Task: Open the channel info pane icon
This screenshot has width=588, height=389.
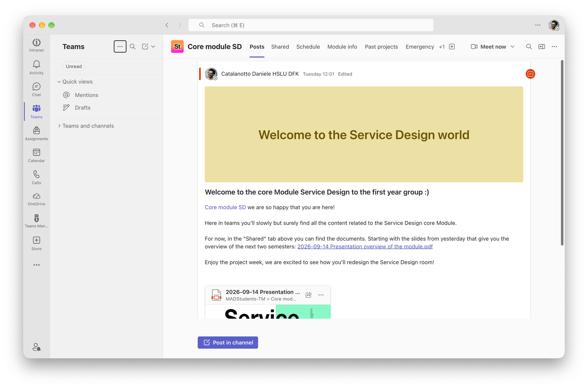Action: click(x=542, y=46)
